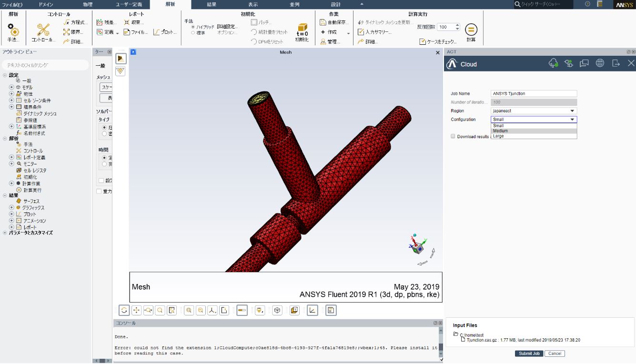Toggle the Download results checkbox
The height and width of the screenshot is (364, 636).
coord(453,136)
